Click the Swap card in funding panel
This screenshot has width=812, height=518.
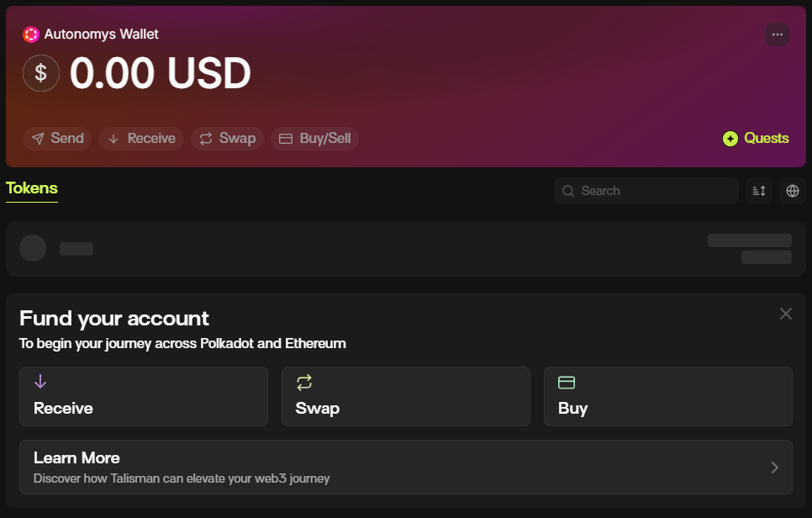[x=406, y=396]
